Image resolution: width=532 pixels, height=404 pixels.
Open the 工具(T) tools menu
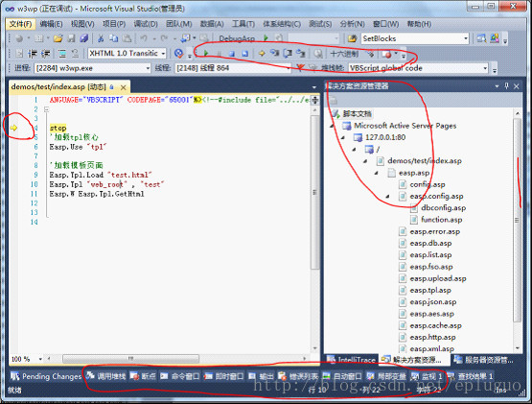[x=243, y=24]
